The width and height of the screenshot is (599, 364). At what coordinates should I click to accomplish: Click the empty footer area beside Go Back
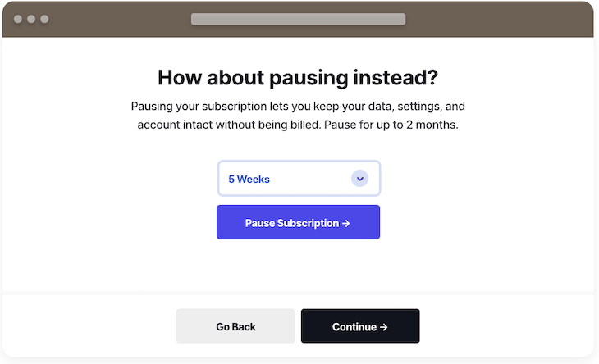click(x=89, y=326)
